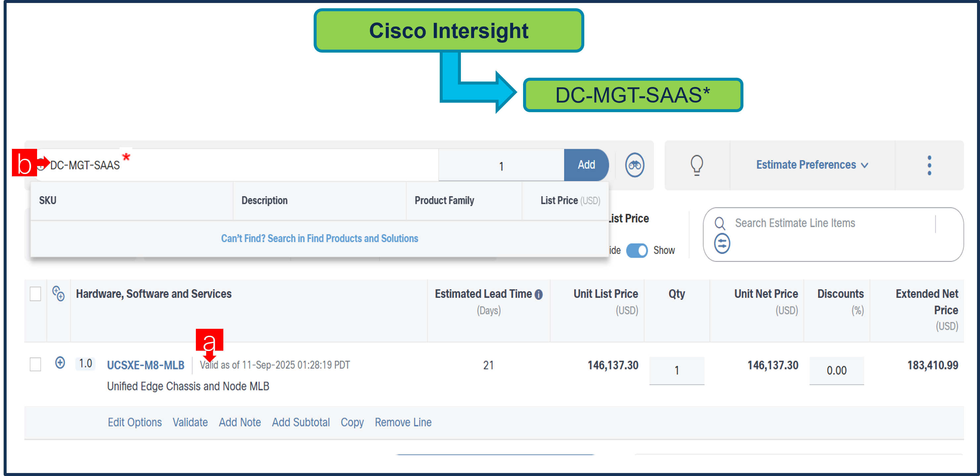Screen dimensions: 980x476
Task: Expand line 1.0 with plus icon
Action: pos(60,363)
